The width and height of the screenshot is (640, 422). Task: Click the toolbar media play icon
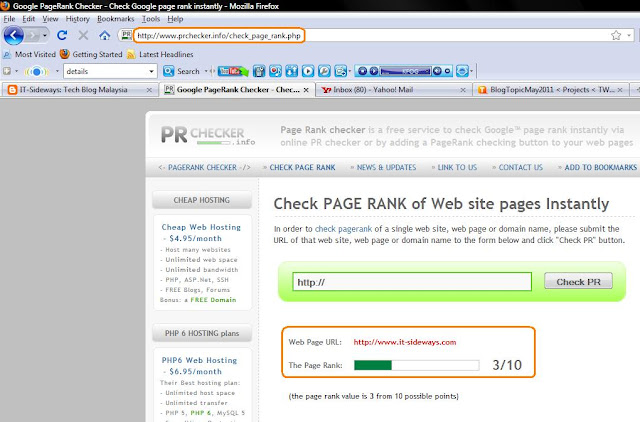point(308,71)
